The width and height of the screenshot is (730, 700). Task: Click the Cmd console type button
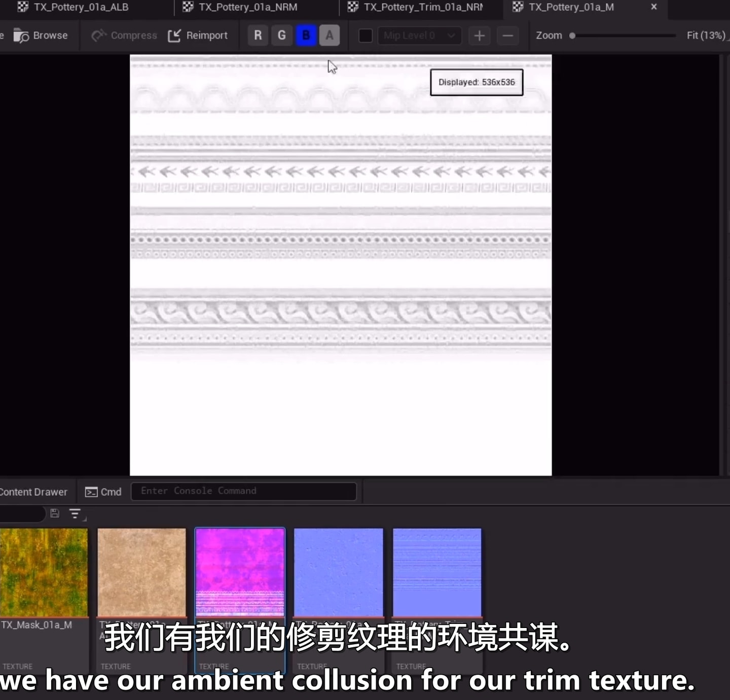coord(103,492)
